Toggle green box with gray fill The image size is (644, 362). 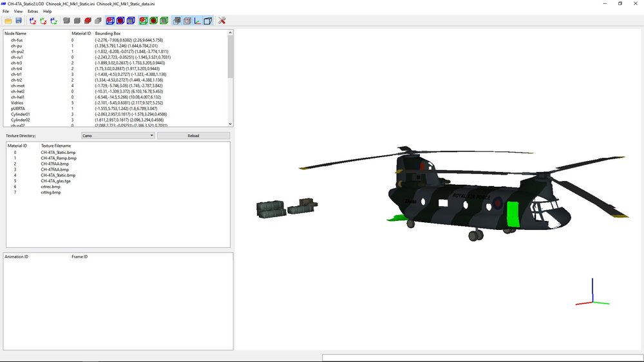164,21
